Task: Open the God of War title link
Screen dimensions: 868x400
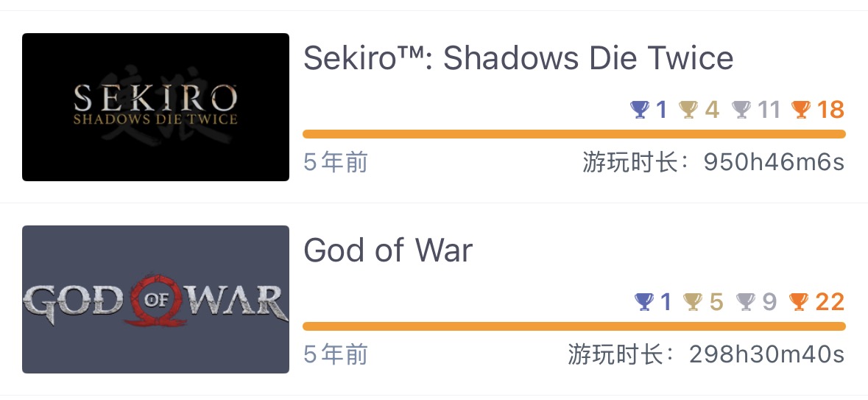Action: pyautogui.click(x=388, y=250)
